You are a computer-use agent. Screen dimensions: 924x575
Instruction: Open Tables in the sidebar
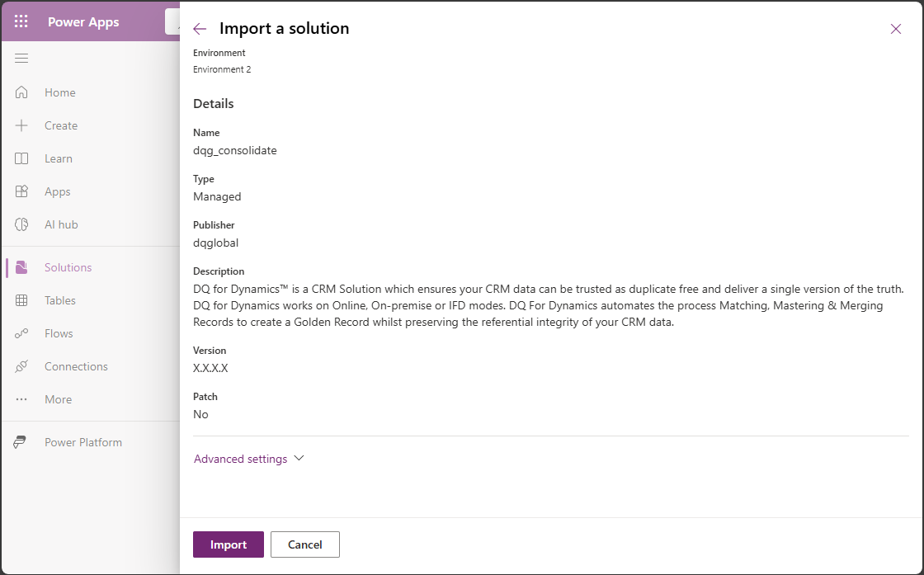[60, 300]
